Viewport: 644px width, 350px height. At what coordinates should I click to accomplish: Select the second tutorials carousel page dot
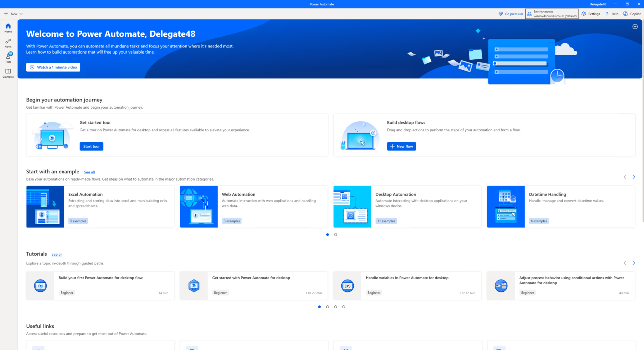[x=327, y=307]
